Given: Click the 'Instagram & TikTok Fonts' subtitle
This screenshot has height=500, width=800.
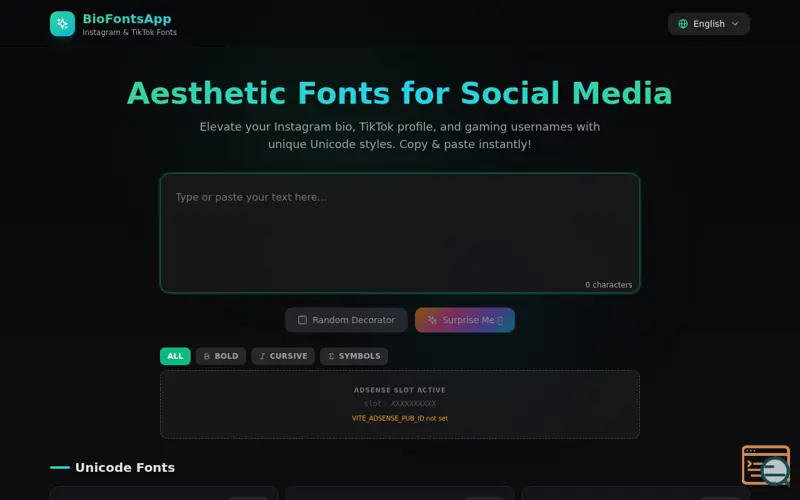Looking at the screenshot, I should click(x=130, y=32).
